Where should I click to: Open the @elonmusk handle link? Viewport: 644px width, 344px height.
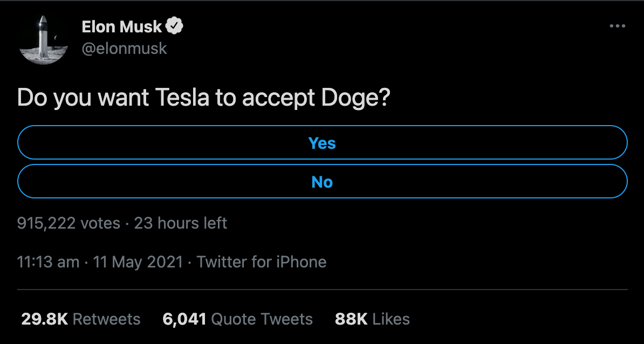click(x=125, y=49)
